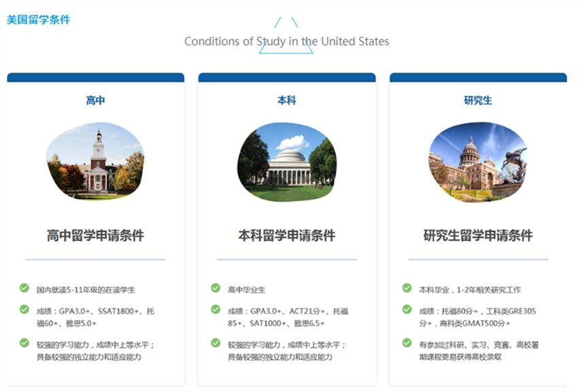Click the green check beside 高中毕业生
The width and height of the screenshot is (578, 392).
216,288
